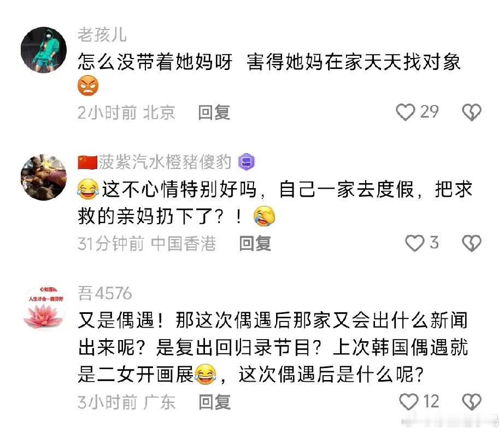Open the lotus flower avatar of 吾4576
This screenshot has height=432, width=504.
(44, 307)
